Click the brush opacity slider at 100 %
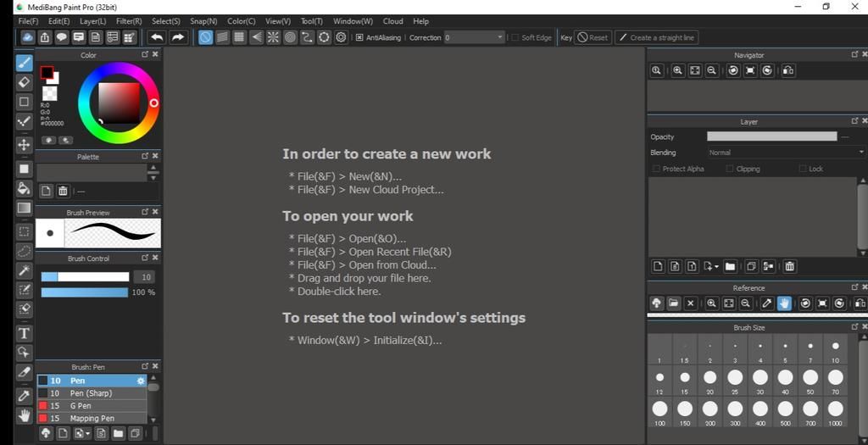 coord(85,292)
